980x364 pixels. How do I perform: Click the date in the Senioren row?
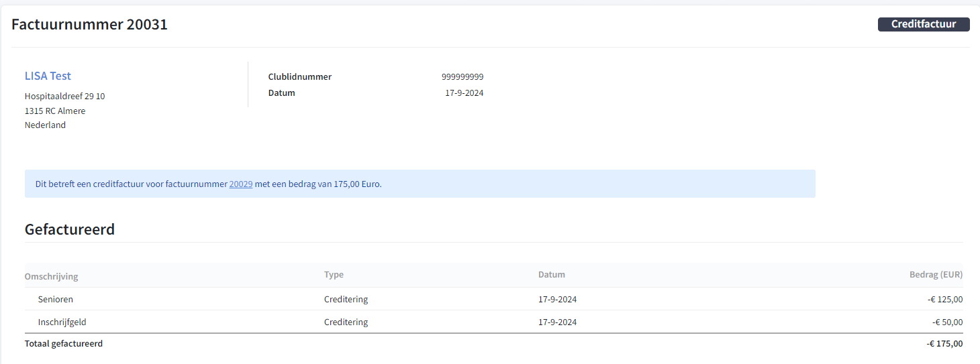click(x=558, y=299)
